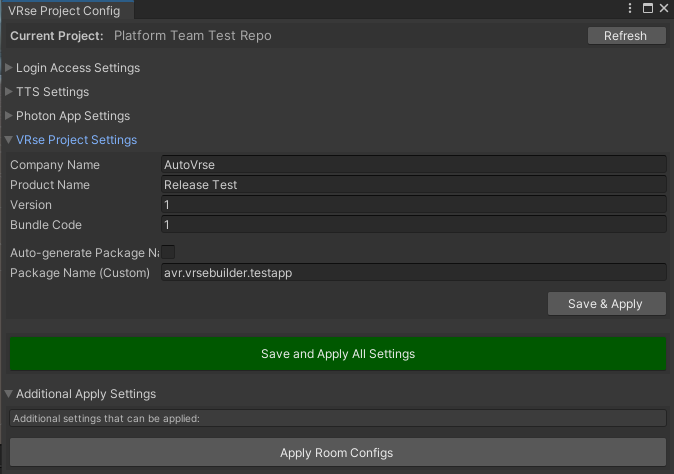
Task: Click into the Bundle Code field
Action: (x=414, y=225)
